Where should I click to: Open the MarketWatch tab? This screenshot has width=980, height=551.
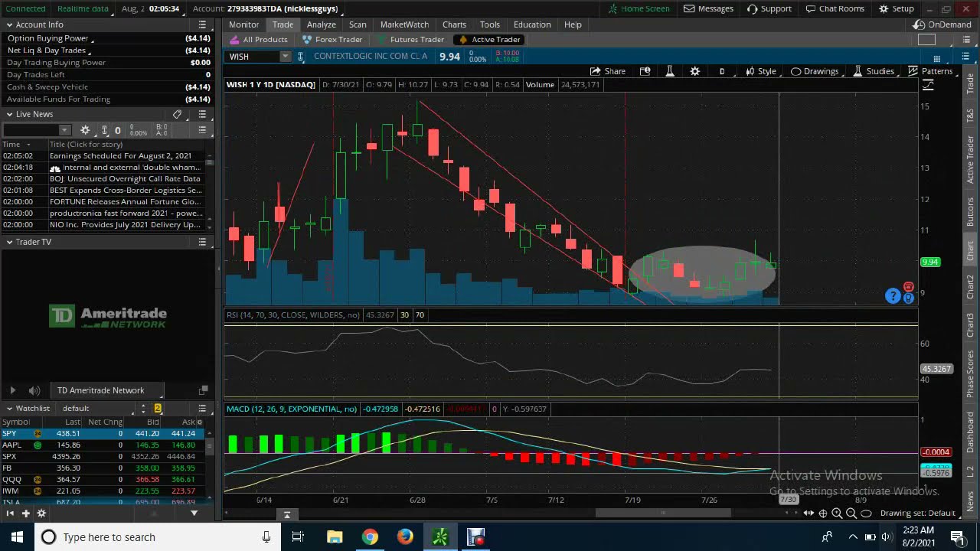(x=404, y=24)
